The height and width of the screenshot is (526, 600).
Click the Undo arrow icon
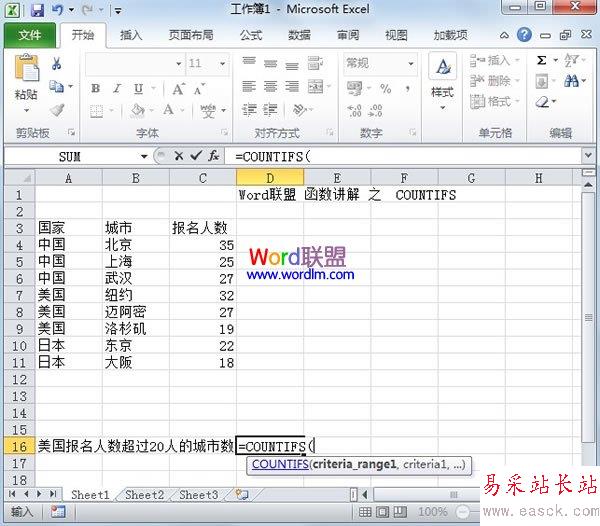(58, 10)
